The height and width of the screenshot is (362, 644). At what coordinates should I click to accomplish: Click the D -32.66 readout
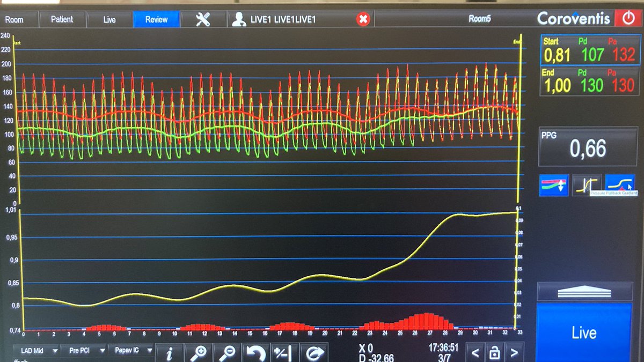pos(376,358)
